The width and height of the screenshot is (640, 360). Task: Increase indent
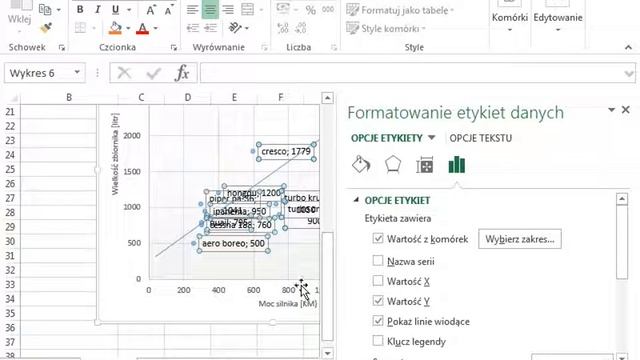coord(210,28)
